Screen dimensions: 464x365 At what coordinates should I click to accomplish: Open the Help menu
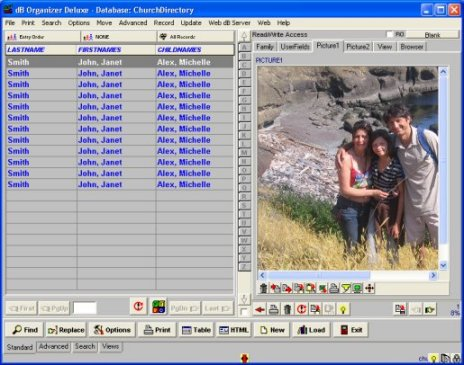[x=283, y=23]
